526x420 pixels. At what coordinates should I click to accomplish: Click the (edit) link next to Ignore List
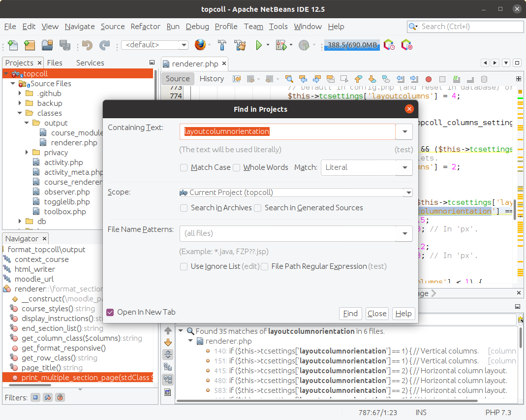point(250,266)
